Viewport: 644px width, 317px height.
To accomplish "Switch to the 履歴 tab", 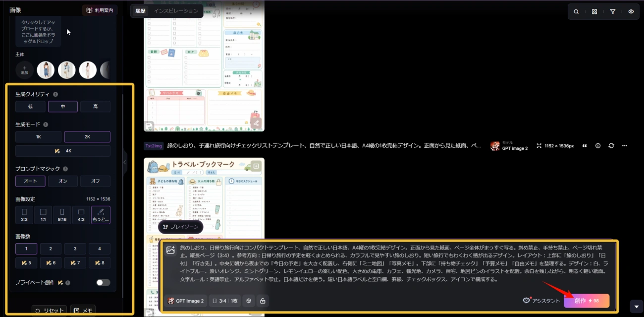I will (141, 11).
